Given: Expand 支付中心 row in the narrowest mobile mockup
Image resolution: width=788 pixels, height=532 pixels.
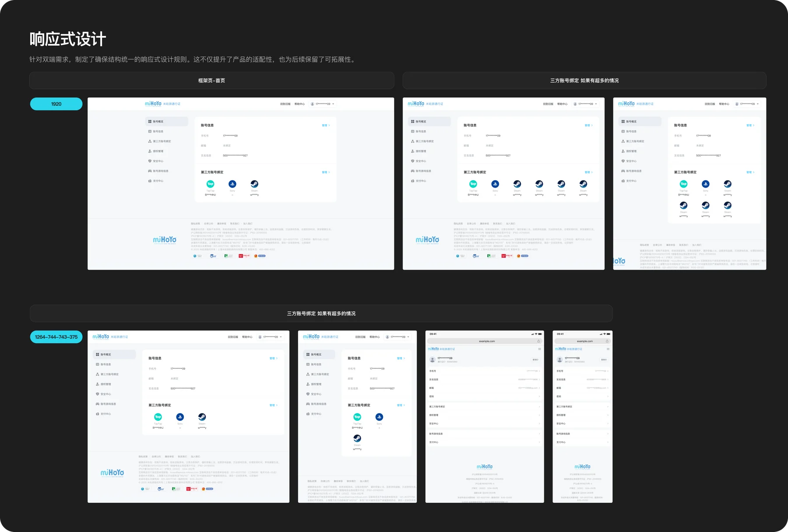Looking at the screenshot, I should pos(582,442).
